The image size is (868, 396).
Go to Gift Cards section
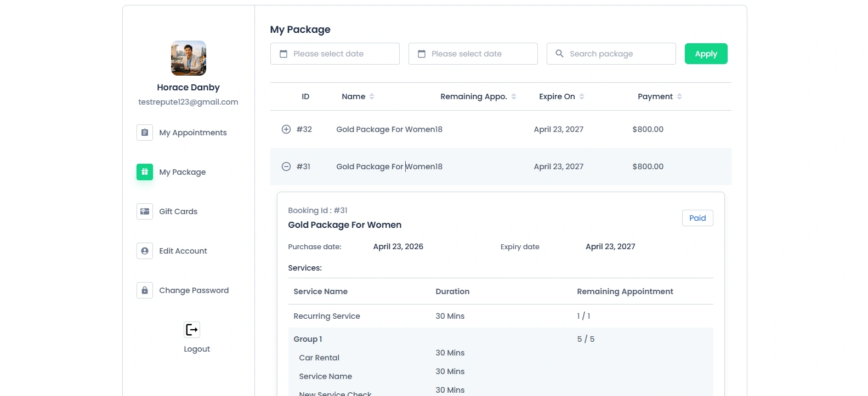pyautogui.click(x=178, y=211)
